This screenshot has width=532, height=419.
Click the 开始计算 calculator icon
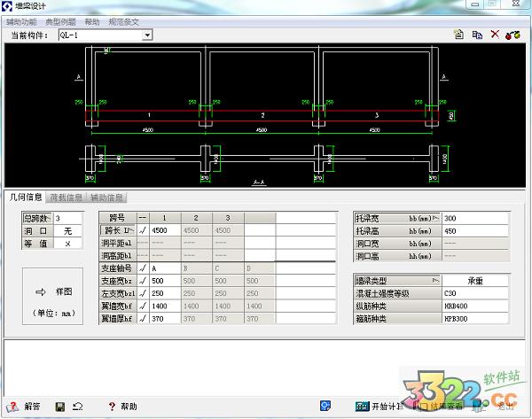362,407
